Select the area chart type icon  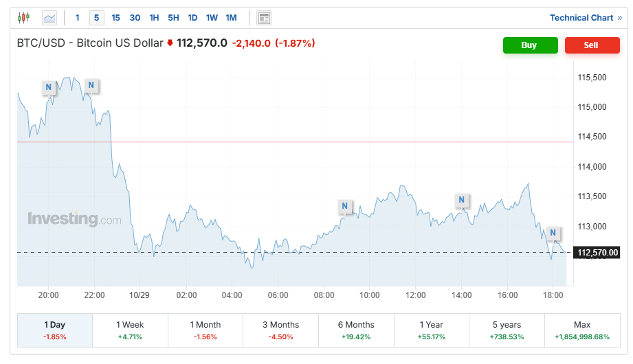[x=49, y=18]
